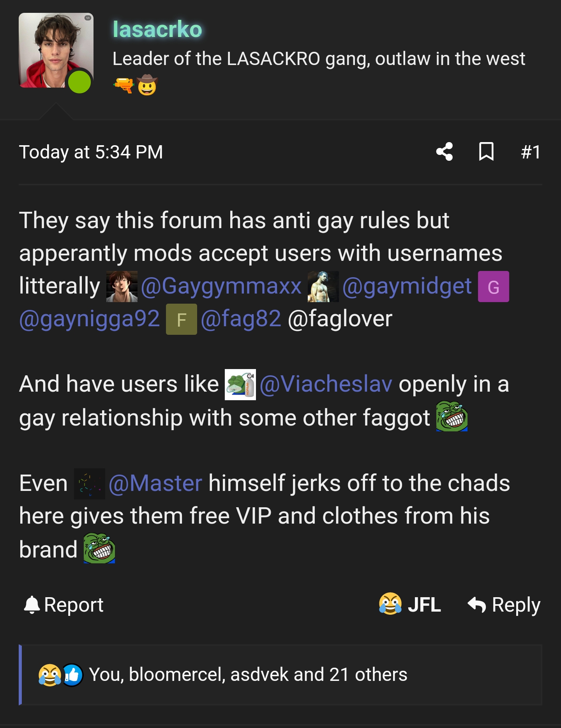Open lasacrko's profile avatar
The height and width of the screenshot is (728, 561).
(56, 51)
